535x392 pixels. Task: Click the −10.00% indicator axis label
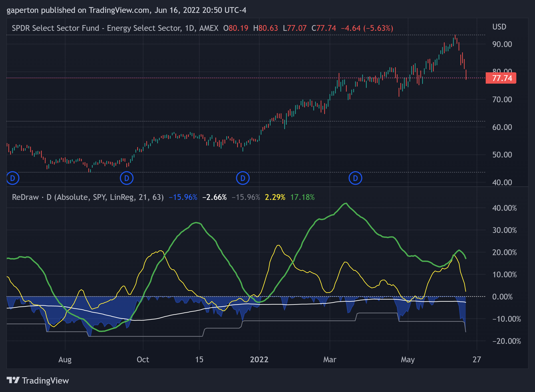507,319
